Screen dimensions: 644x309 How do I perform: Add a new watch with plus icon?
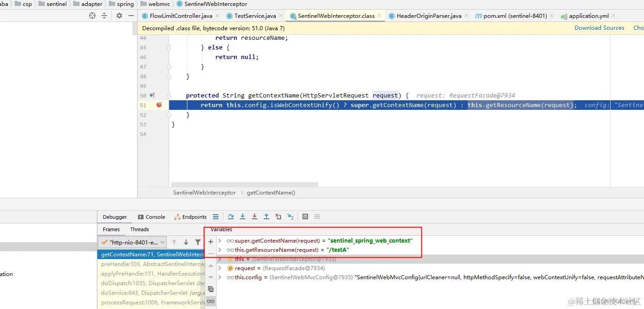[x=211, y=242]
